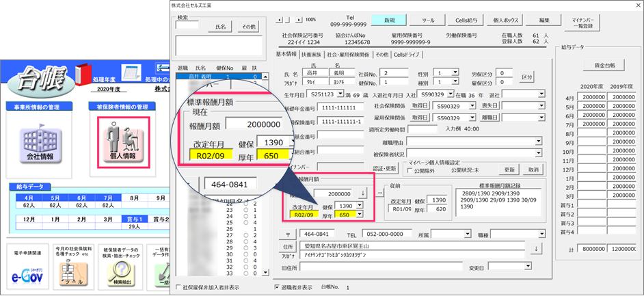
Task: Open the 入社 date dropdown
Action: click(450, 94)
